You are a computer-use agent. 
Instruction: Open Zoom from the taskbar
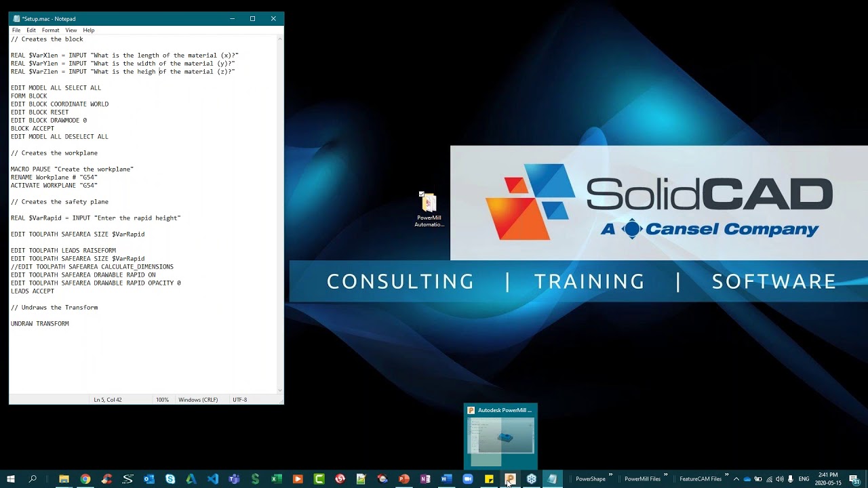467,479
